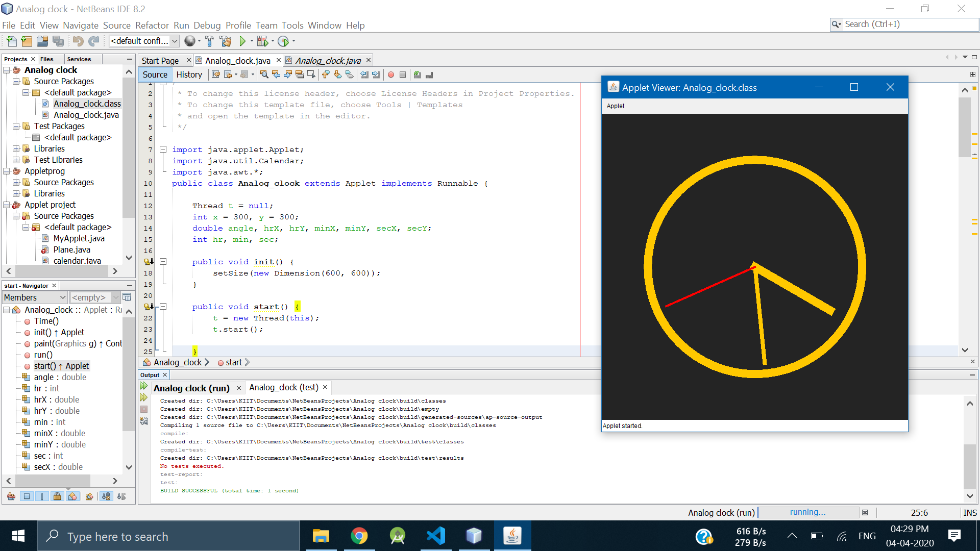The height and width of the screenshot is (551, 980).
Task: Collapse the Test Packages tree node
Action: coord(16,126)
